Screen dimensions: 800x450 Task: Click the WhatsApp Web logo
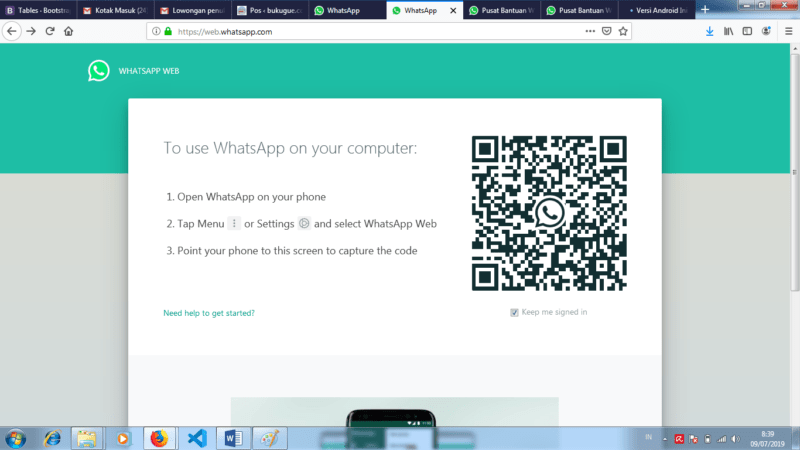click(98, 70)
